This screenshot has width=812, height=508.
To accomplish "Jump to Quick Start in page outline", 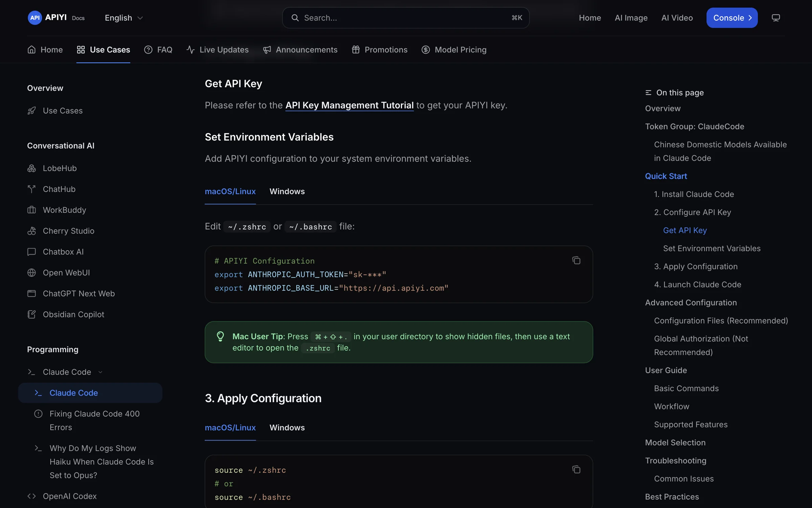I will (x=666, y=176).
